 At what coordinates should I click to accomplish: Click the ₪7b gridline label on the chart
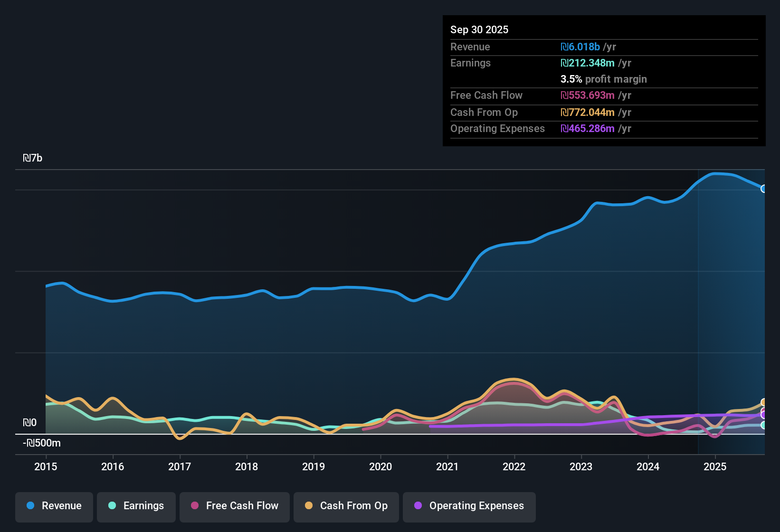click(33, 157)
